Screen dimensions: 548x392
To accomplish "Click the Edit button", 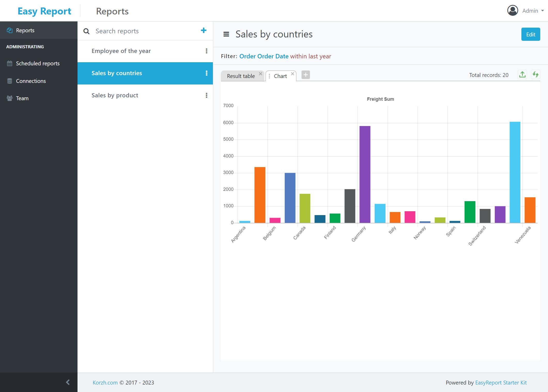I will pos(530,34).
